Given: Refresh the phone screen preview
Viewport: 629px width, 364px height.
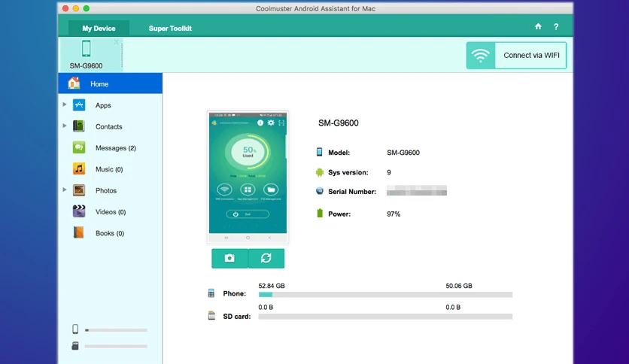Looking at the screenshot, I should (266, 258).
